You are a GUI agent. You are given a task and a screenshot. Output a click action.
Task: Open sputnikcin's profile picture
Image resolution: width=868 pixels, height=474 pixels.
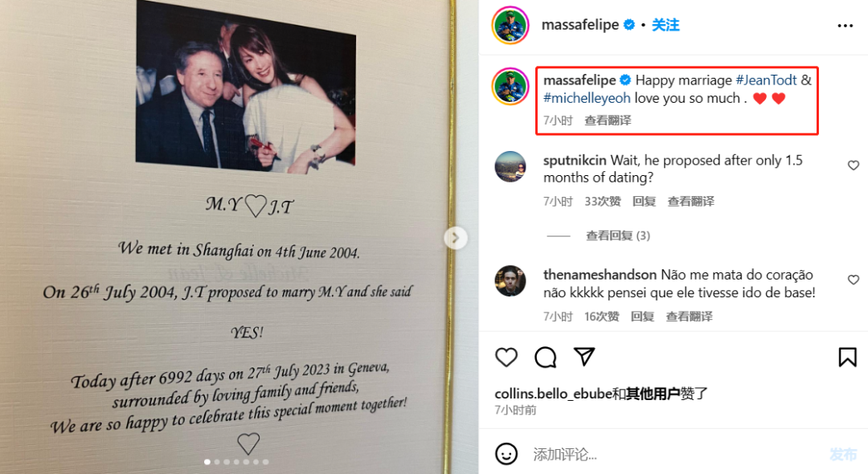[510, 166]
